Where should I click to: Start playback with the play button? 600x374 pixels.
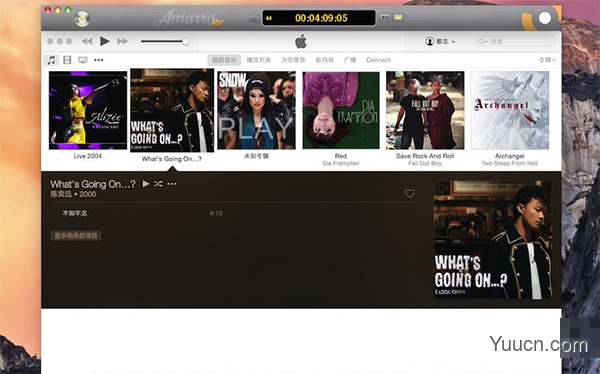point(104,41)
